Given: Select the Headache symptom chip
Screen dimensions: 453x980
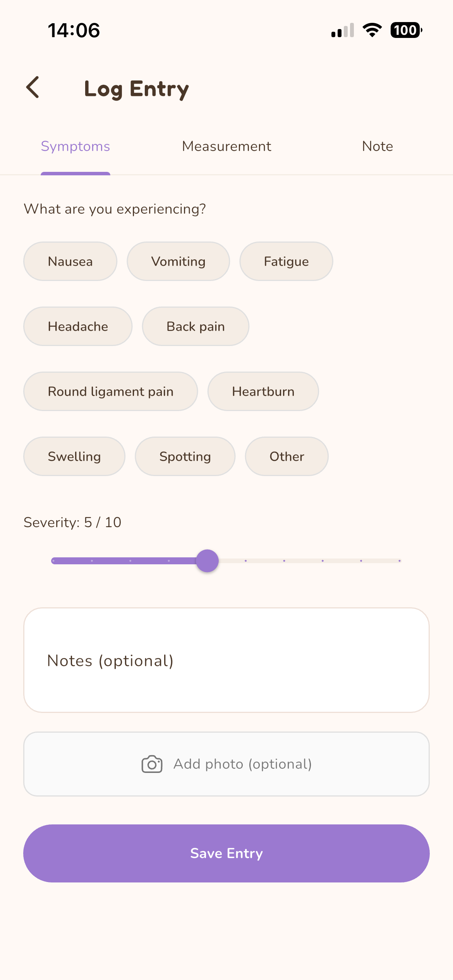Looking at the screenshot, I should (78, 326).
